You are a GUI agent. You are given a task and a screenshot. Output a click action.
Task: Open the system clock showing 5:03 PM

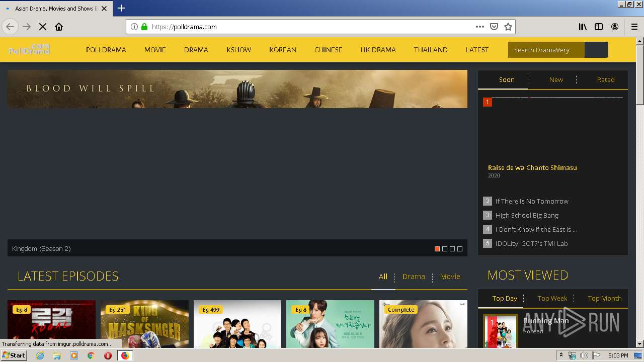click(x=618, y=355)
